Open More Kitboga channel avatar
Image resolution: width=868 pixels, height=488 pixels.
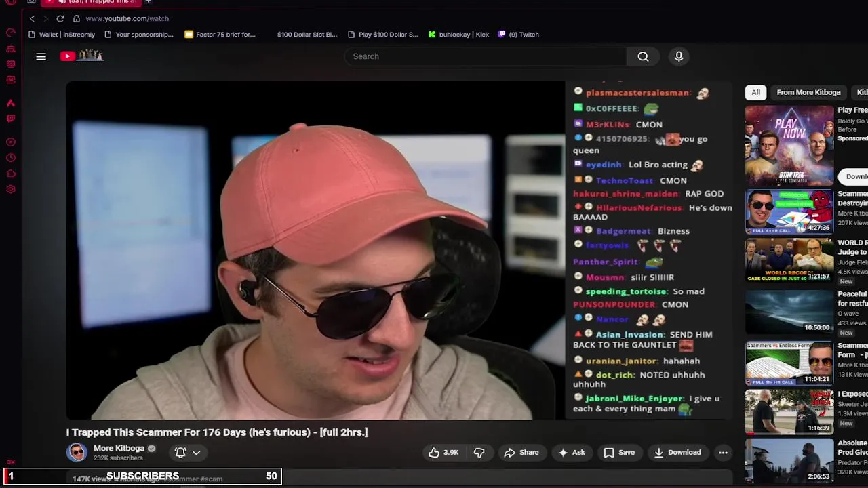[77, 452]
